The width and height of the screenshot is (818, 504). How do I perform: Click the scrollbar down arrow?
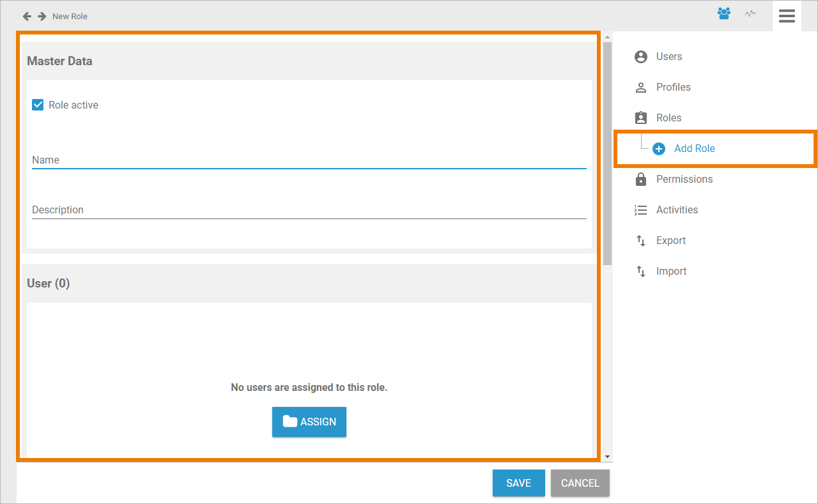click(607, 457)
